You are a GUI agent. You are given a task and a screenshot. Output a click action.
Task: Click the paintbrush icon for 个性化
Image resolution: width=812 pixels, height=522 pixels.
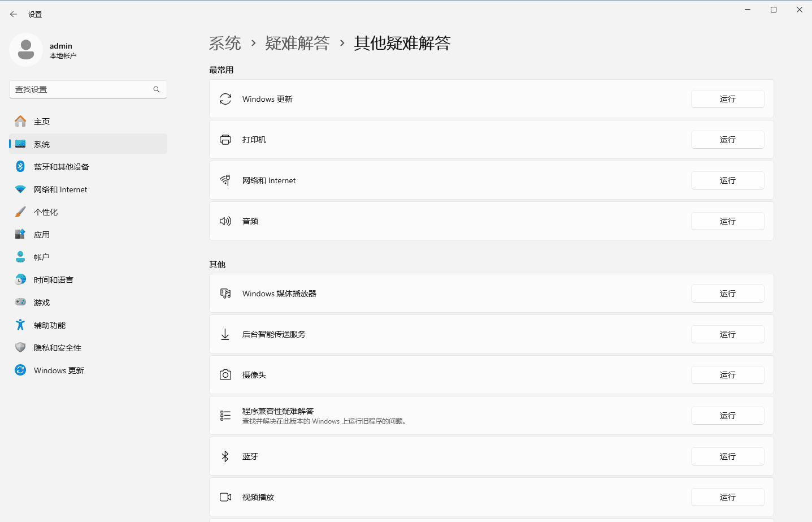20,212
